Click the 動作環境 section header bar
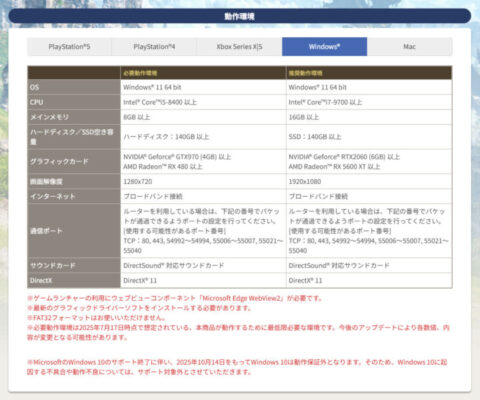 (240, 16)
